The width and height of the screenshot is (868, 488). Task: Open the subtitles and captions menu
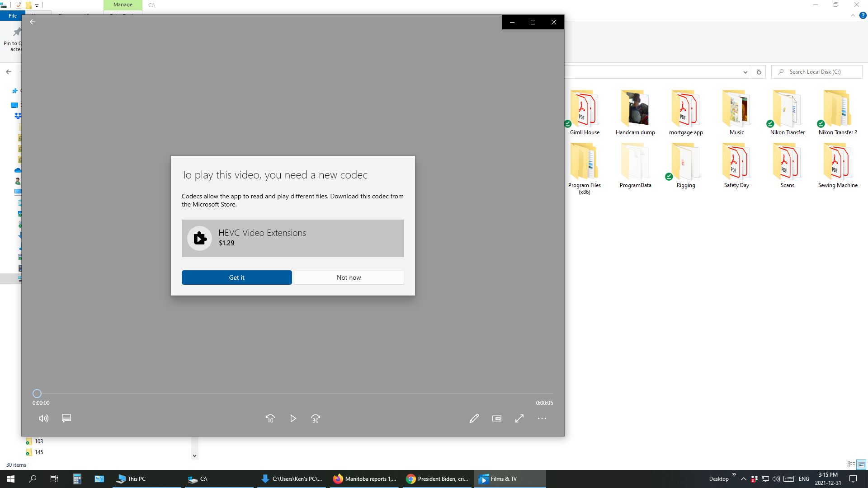point(66,418)
